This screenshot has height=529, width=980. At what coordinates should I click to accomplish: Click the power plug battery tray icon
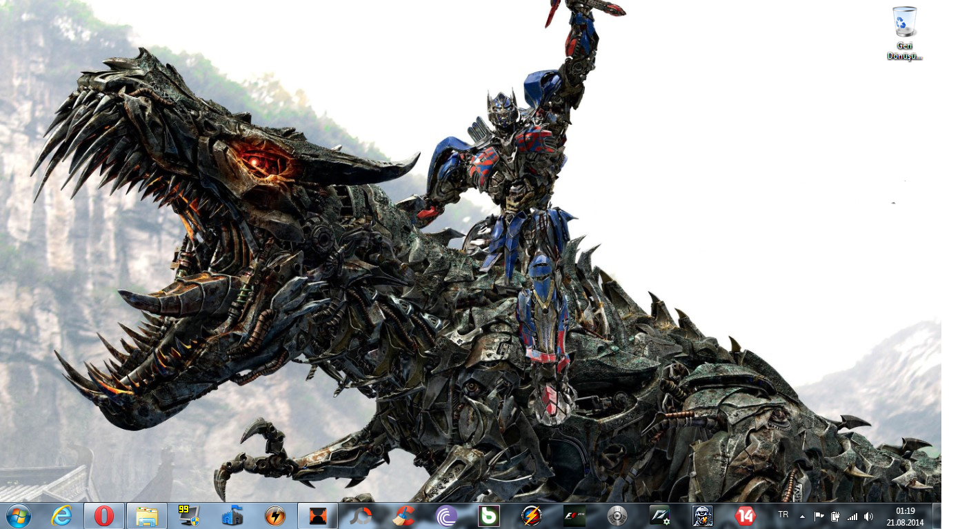tap(835, 516)
